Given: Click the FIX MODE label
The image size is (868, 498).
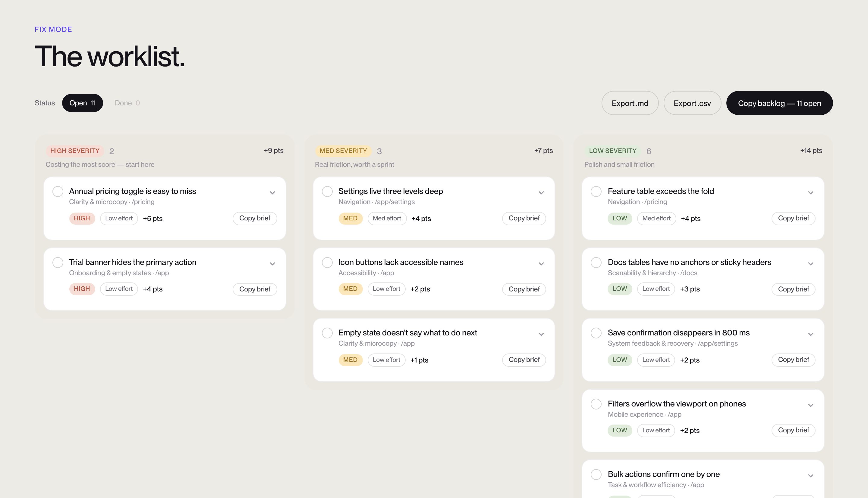Looking at the screenshot, I should pyautogui.click(x=53, y=30).
